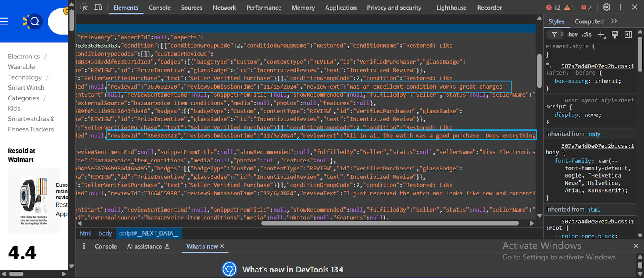
Task: Open the DevTools three-dot customize menu
Action: click(621, 7)
